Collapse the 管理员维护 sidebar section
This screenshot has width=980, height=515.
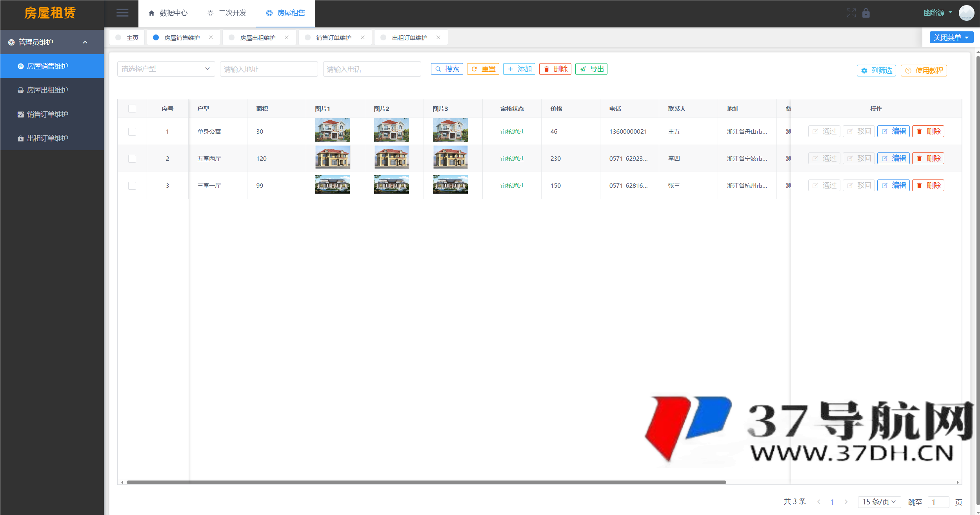(52, 42)
